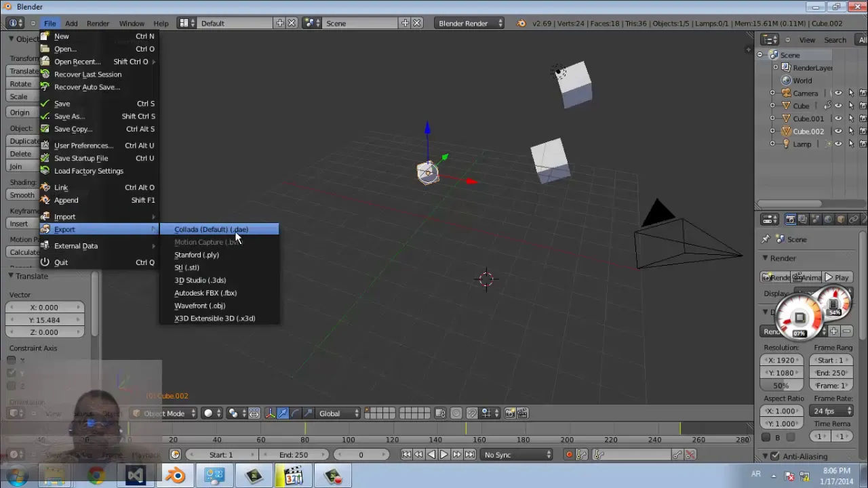Open the Help menu in header
This screenshot has width=868, height=488.
click(161, 23)
